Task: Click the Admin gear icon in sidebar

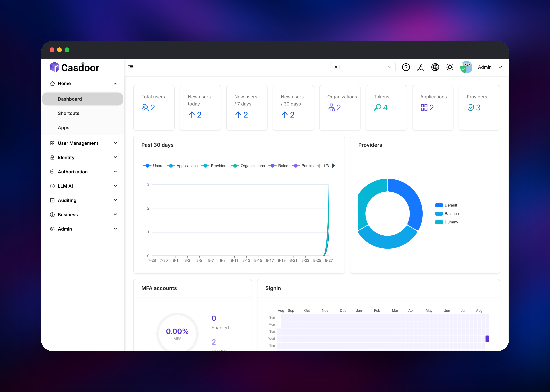Action: tap(52, 229)
